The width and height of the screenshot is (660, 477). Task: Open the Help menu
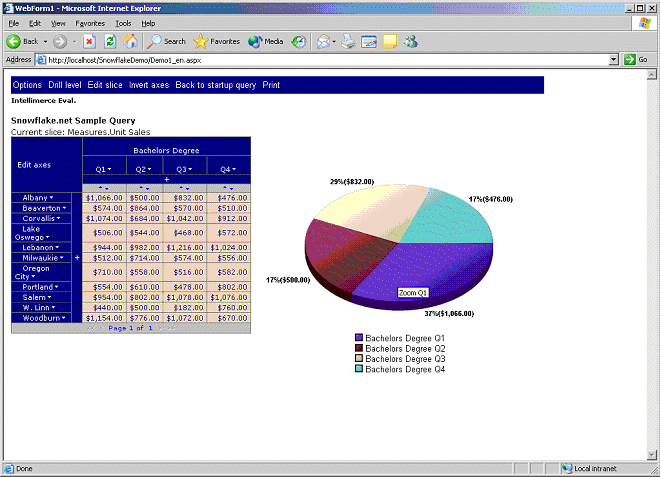coord(148,24)
